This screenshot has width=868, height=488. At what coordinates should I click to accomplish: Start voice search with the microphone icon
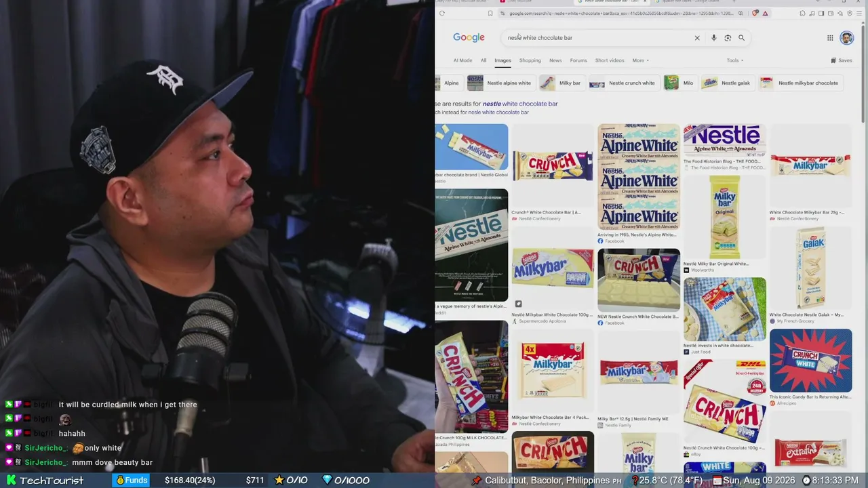[x=714, y=38]
